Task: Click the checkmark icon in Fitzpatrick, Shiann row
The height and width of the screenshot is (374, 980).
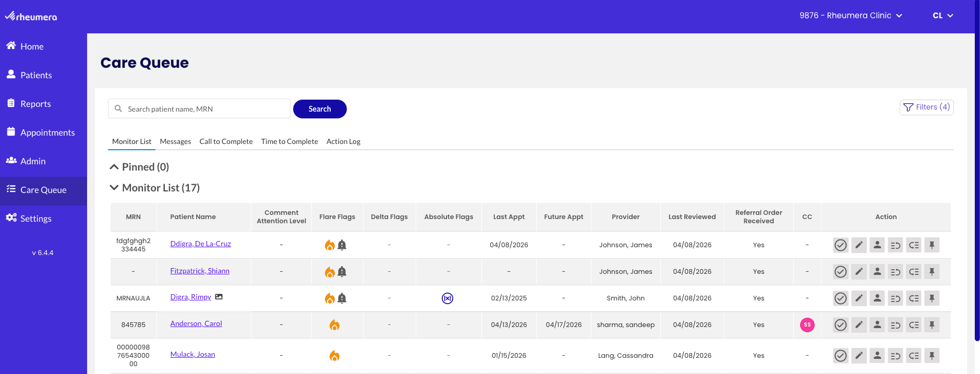Action: tap(840, 271)
